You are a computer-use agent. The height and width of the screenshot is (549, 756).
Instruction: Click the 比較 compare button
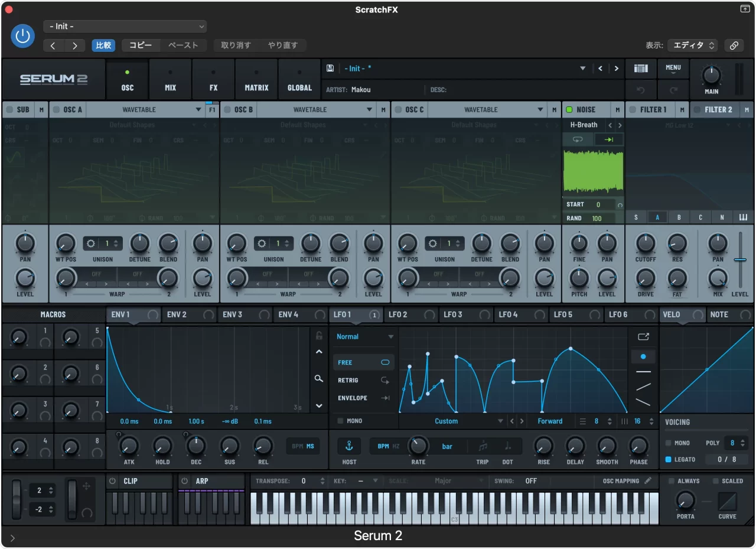(x=103, y=46)
